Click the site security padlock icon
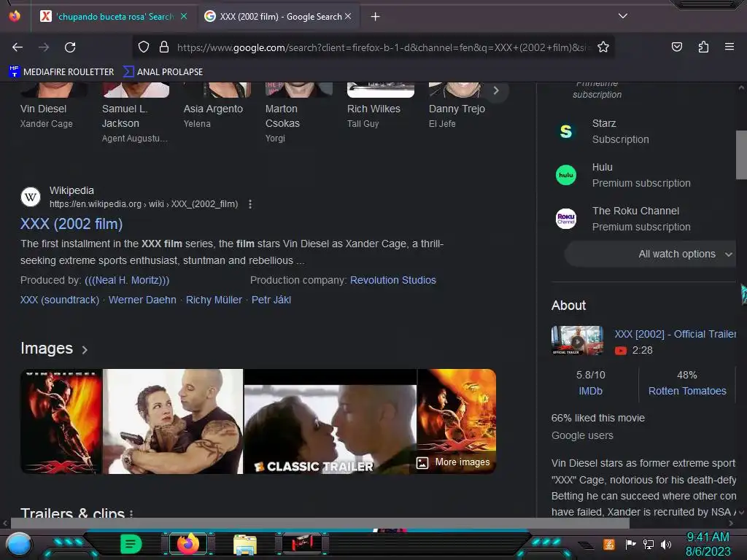This screenshot has width=747, height=560. pos(164,47)
